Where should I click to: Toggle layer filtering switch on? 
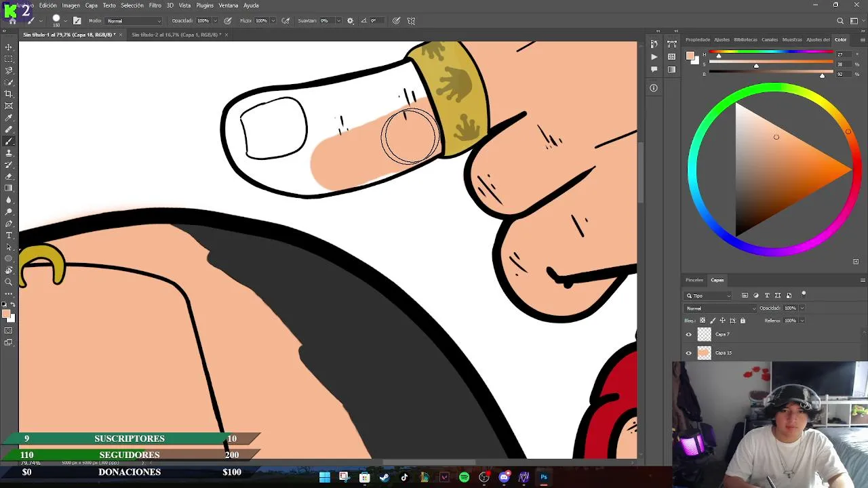pyautogui.click(x=804, y=294)
